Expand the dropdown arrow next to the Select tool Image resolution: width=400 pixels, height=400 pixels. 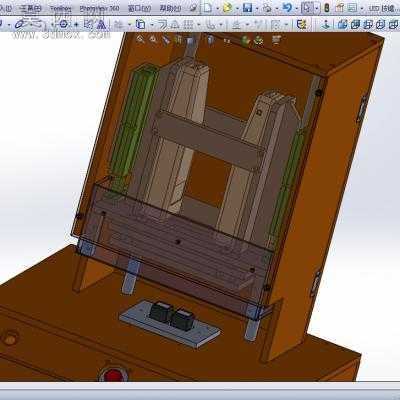click(317, 8)
